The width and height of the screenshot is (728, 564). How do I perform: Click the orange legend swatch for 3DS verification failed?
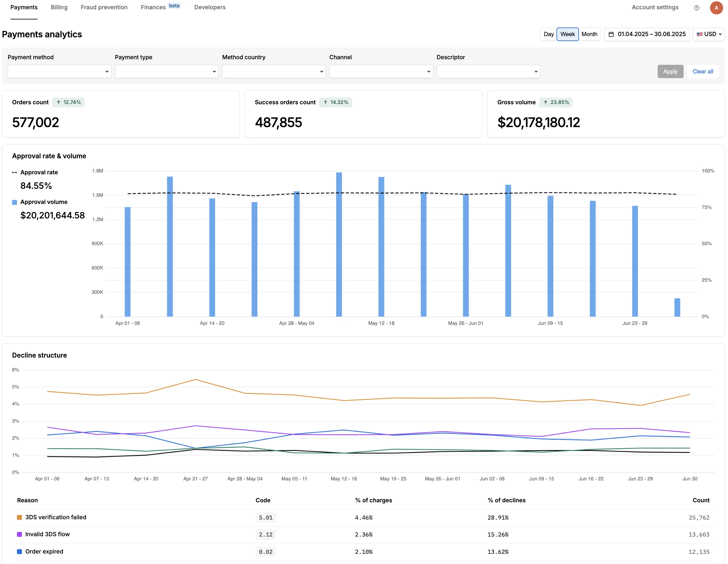click(19, 517)
